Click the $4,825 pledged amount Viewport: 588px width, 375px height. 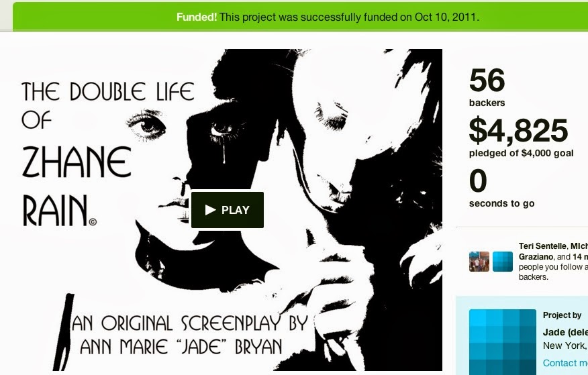click(518, 130)
